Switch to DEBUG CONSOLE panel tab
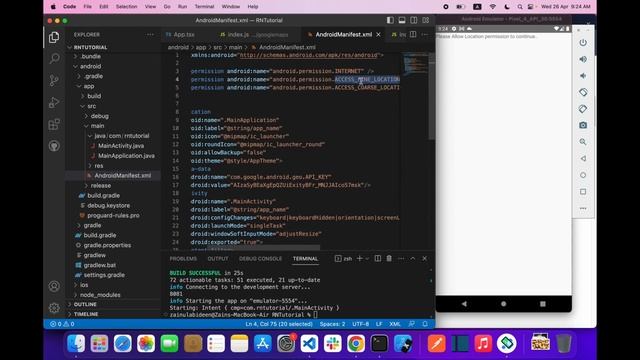Image resolution: width=640 pixels, height=360 pixels. click(x=260, y=259)
